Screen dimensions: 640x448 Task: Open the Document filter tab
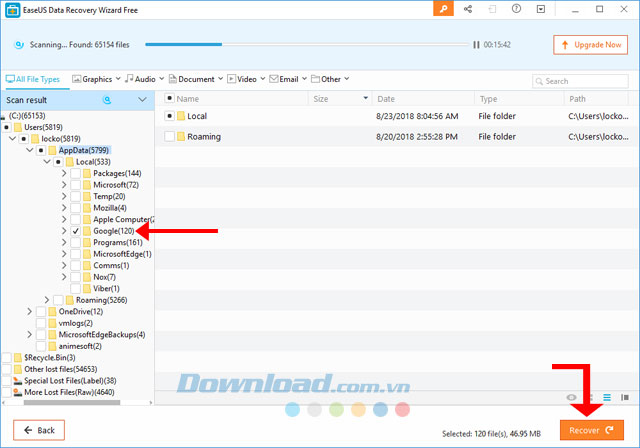[195, 79]
